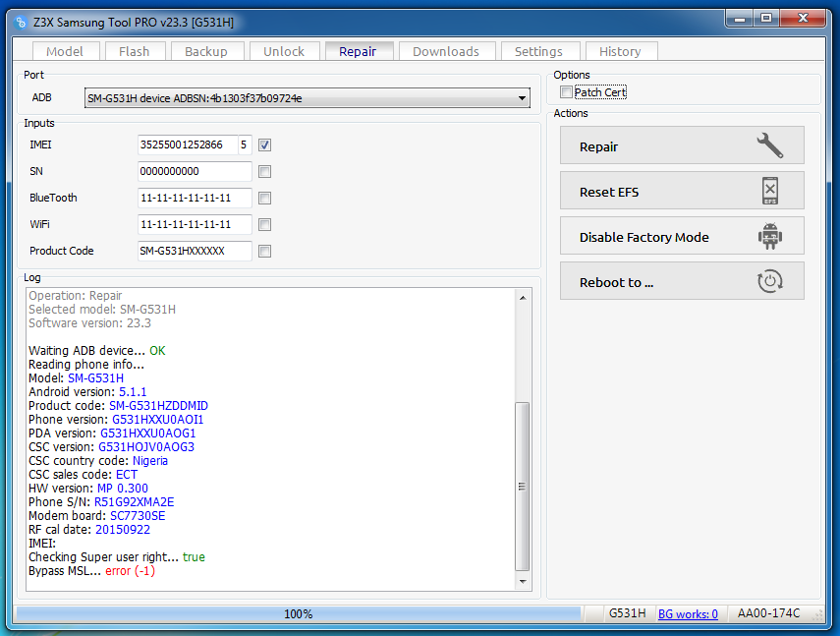840x636 pixels.
Task: Click PDA version G531HXXU0AOG1 in log
Action: pos(147,434)
